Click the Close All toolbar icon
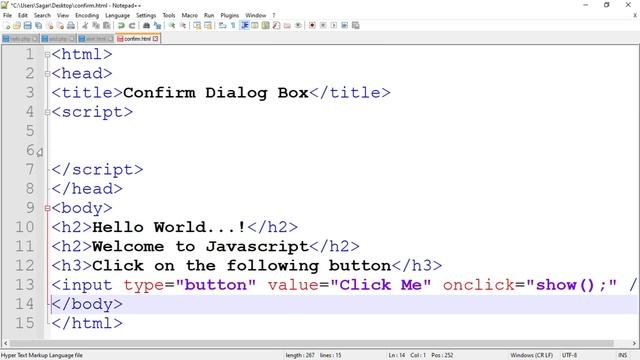Image resolution: width=640 pixels, height=360 pixels. (60, 25)
